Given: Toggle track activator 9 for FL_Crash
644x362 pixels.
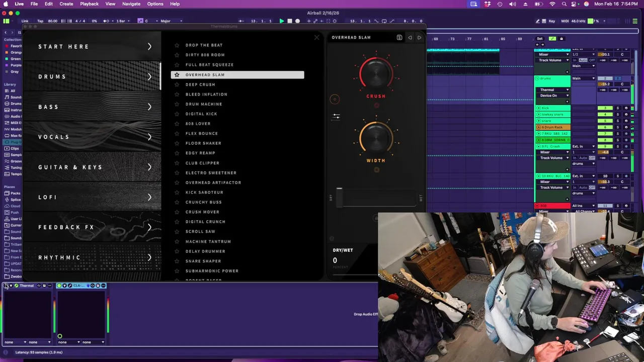Looking at the screenshot, I should [x=605, y=146].
